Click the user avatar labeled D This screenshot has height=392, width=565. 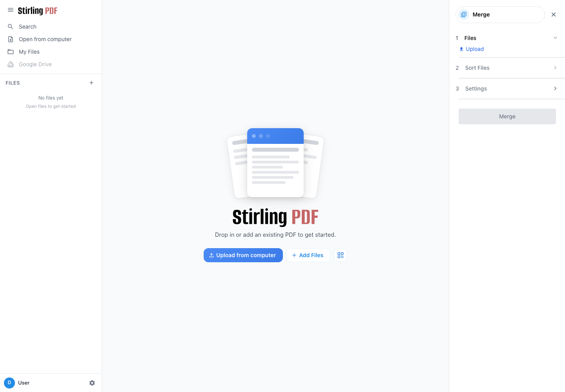(9, 383)
